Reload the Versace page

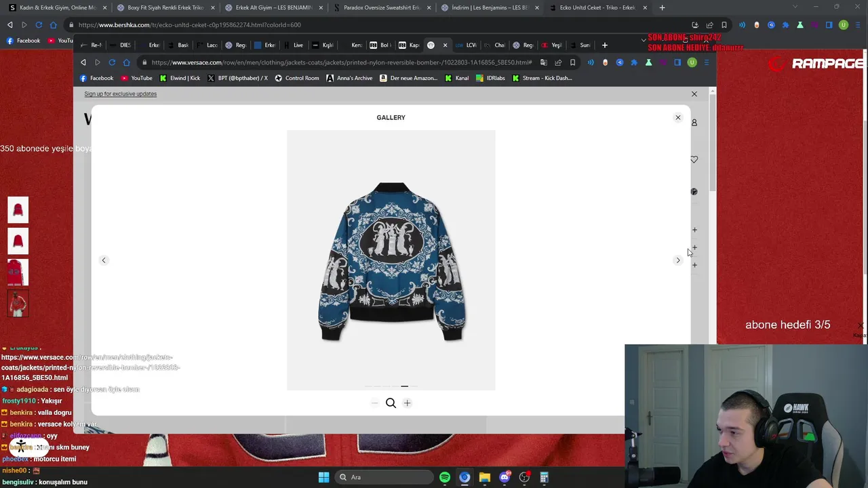point(112,62)
